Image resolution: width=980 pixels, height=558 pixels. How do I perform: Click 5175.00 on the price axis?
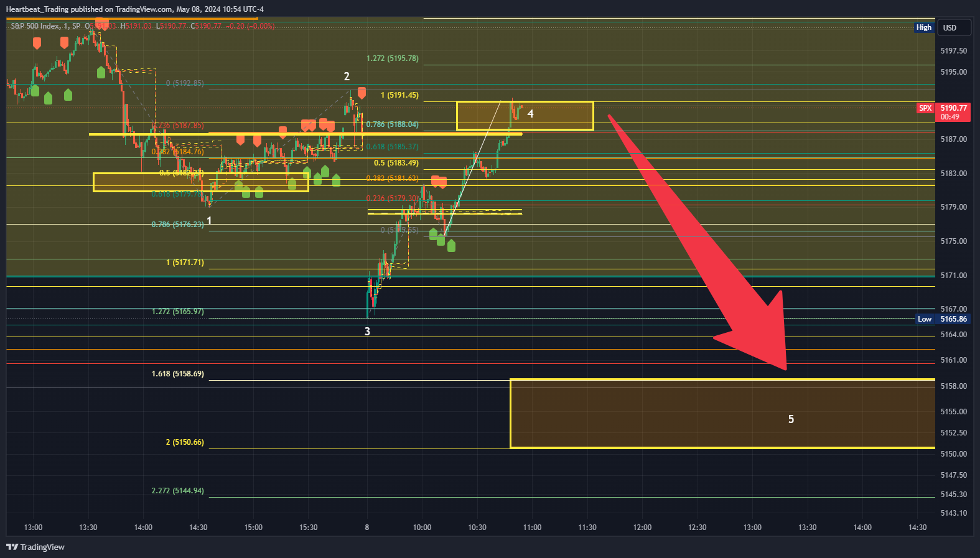pyautogui.click(x=954, y=241)
